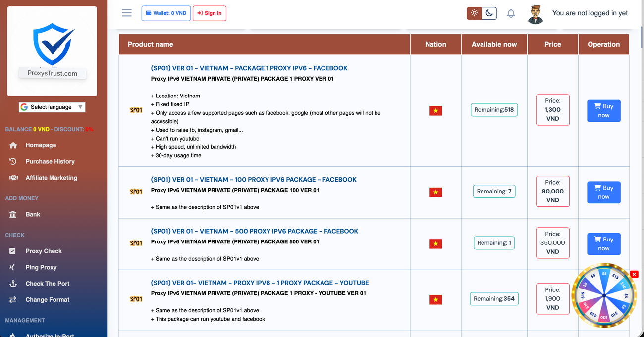
Task: Click the Product name column header
Action: coord(265,44)
